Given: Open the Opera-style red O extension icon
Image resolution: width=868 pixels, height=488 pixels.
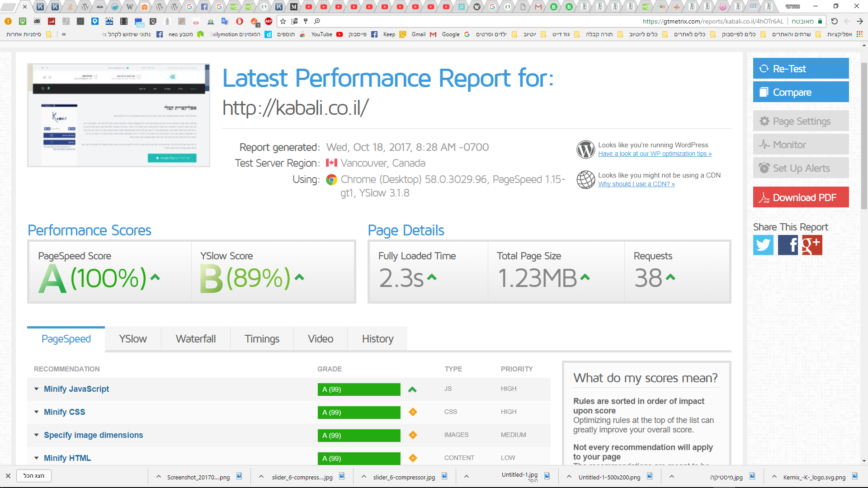Looking at the screenshot, I should click(240, 21).
